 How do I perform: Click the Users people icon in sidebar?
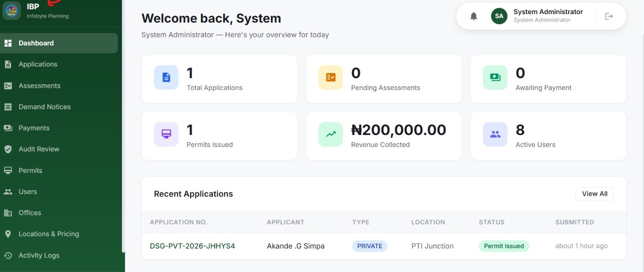(x=8, y=192)
